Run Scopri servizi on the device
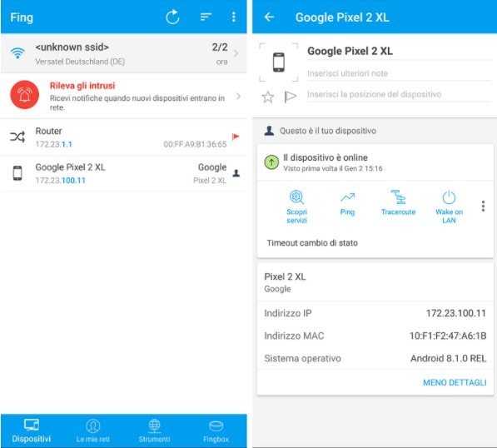 296,207
